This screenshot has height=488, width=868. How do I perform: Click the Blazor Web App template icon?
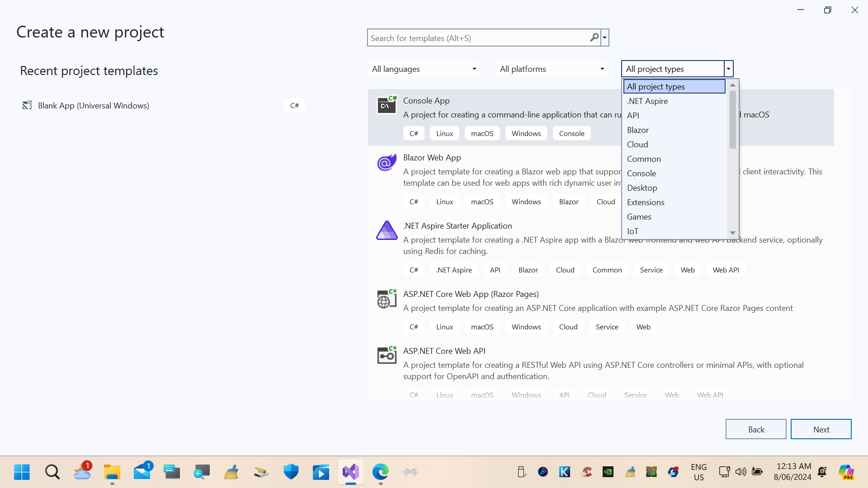387,162
